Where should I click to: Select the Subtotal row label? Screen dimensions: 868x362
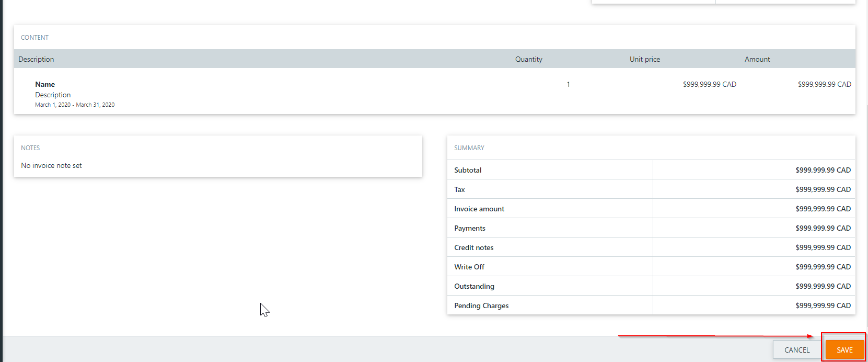pos(468,170)
